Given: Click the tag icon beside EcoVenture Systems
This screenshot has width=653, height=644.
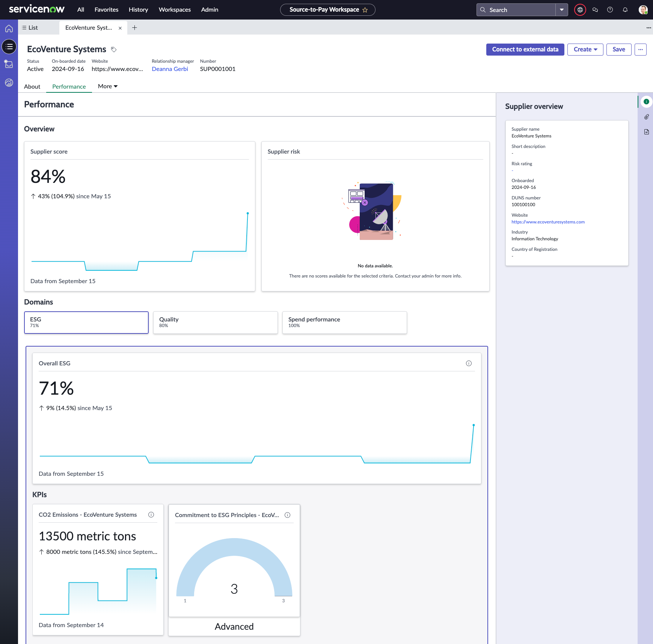Looking at the screenshot, I should pos(114,50).
